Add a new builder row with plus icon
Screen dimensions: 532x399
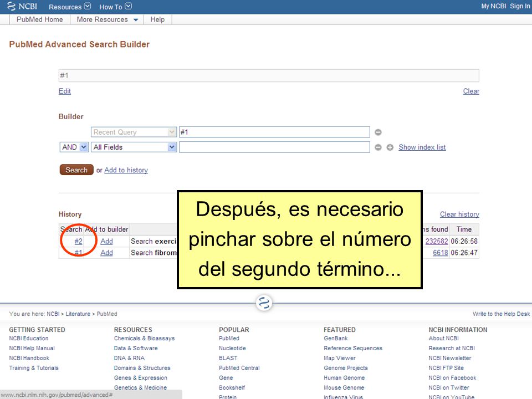(x=390, y=147)
